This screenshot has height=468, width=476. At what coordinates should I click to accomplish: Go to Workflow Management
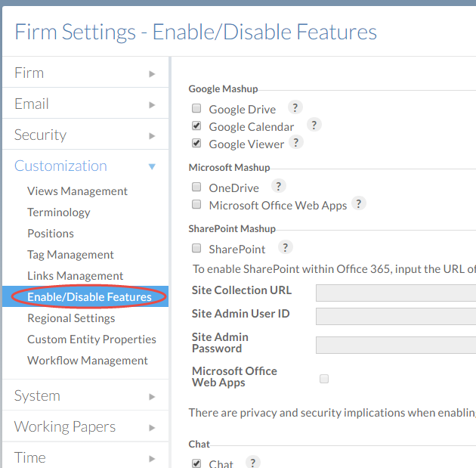(88, 361)
